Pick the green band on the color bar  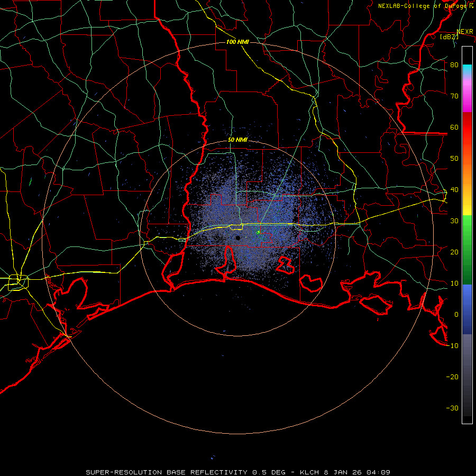pyautogui.click(x=467, y=250)
